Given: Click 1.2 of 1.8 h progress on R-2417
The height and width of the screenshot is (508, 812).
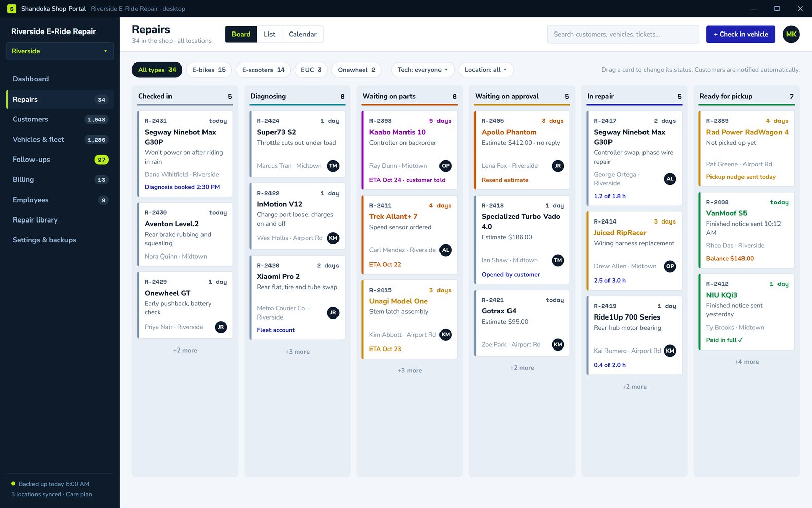Looking at the screenshot, I should click(610, 196).
